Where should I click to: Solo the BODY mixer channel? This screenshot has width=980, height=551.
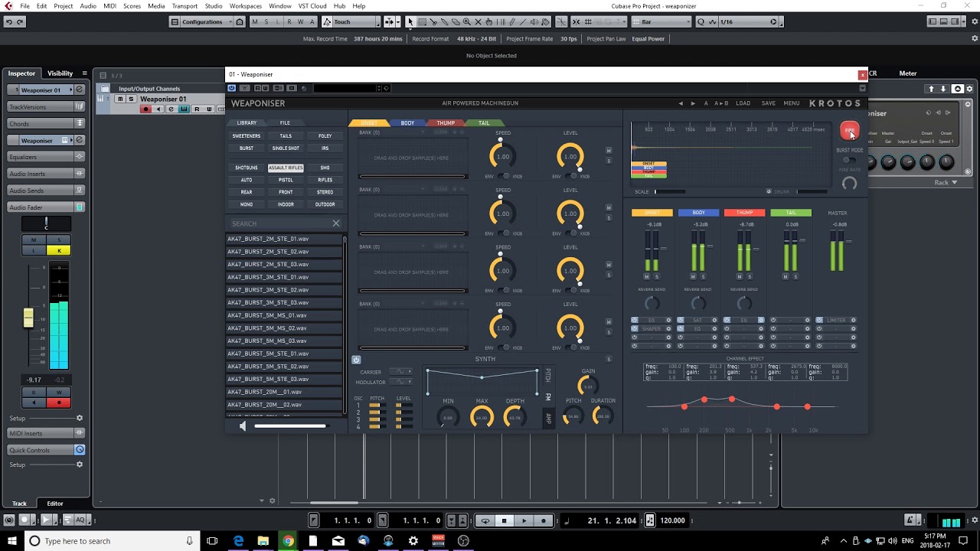point(703,276)
